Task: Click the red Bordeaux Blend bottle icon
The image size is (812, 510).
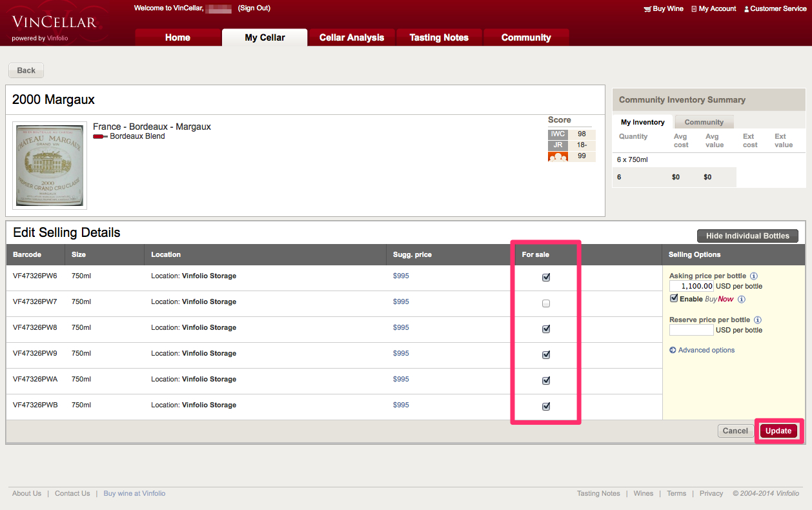Action: pyautogui.click(x=101, y=137)
